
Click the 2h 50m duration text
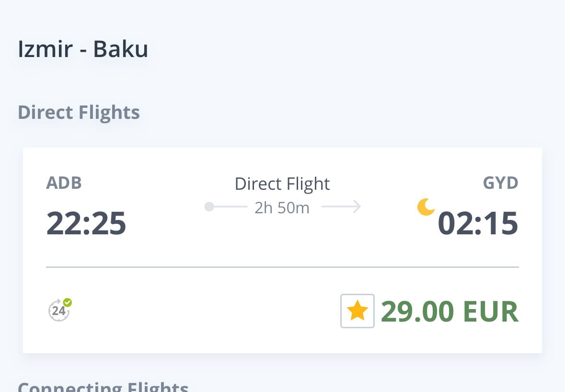pyautogui.click(x=282, y=208)
